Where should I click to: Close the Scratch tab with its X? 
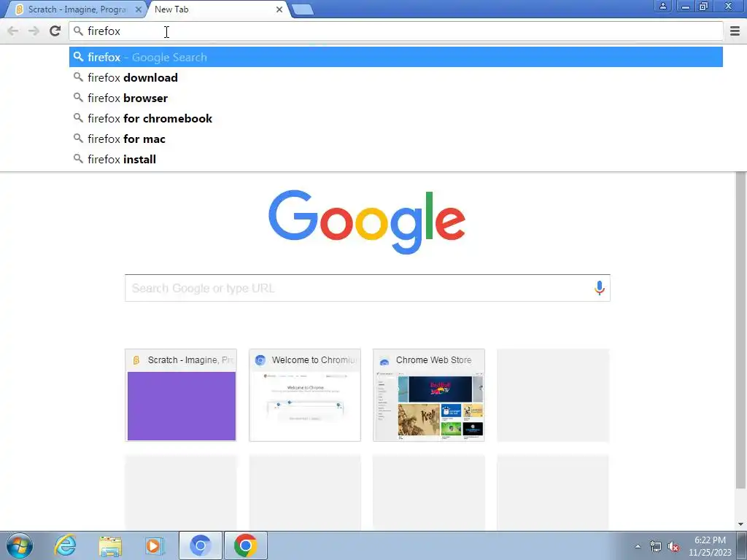point(138,9)
